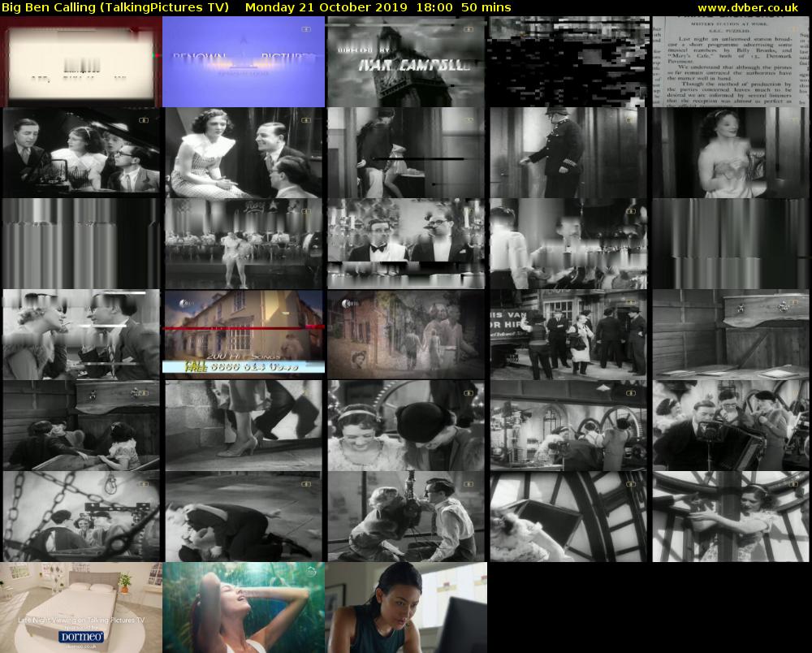Select the thumbnail of smiling woman wearing headband

pyautogui.click(x=406, y=426)
